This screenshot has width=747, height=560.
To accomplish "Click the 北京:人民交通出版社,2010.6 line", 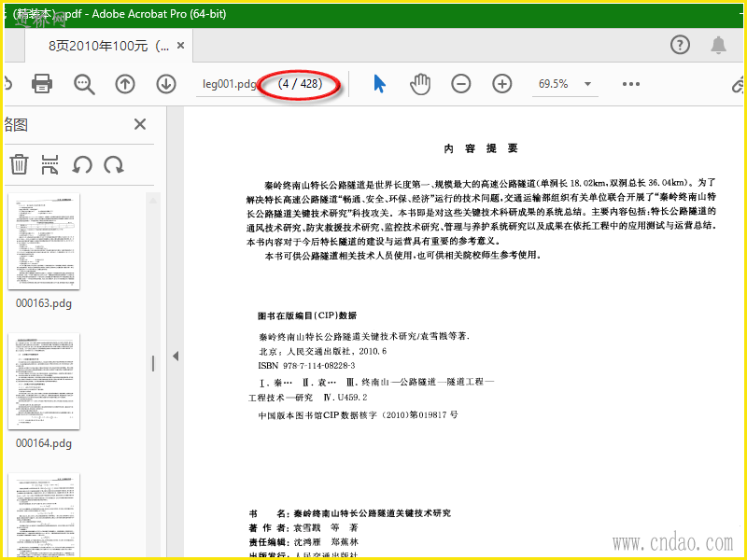I will pyautogui.click(x=322, y=352).
